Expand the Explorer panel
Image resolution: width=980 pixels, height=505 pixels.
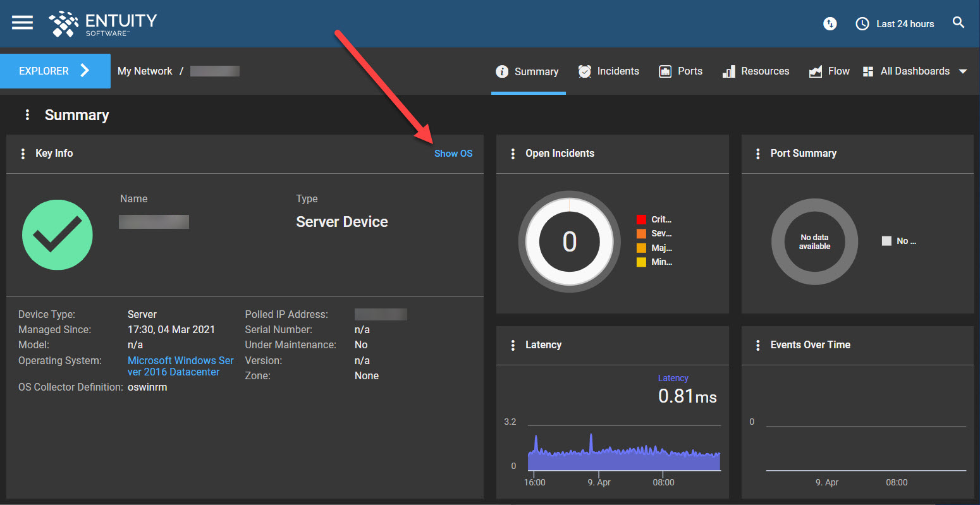(55, 71)
